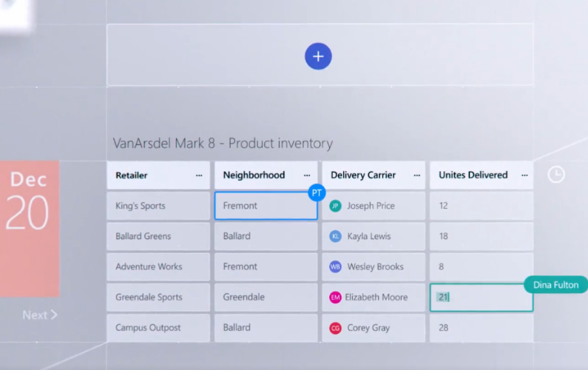588x370 pixels.
Task: Select the Unites Delivered column header
Action: pyautogui.click(x=481, y=175)
